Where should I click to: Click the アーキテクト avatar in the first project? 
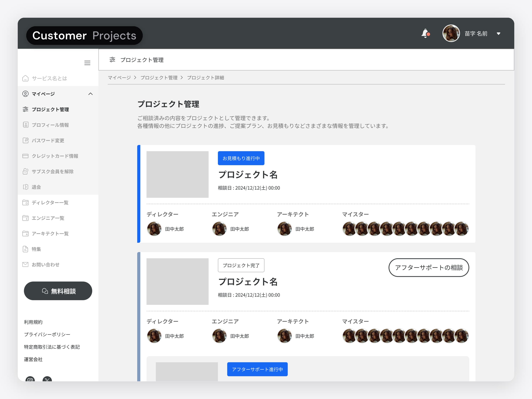[x=284, y=229]
